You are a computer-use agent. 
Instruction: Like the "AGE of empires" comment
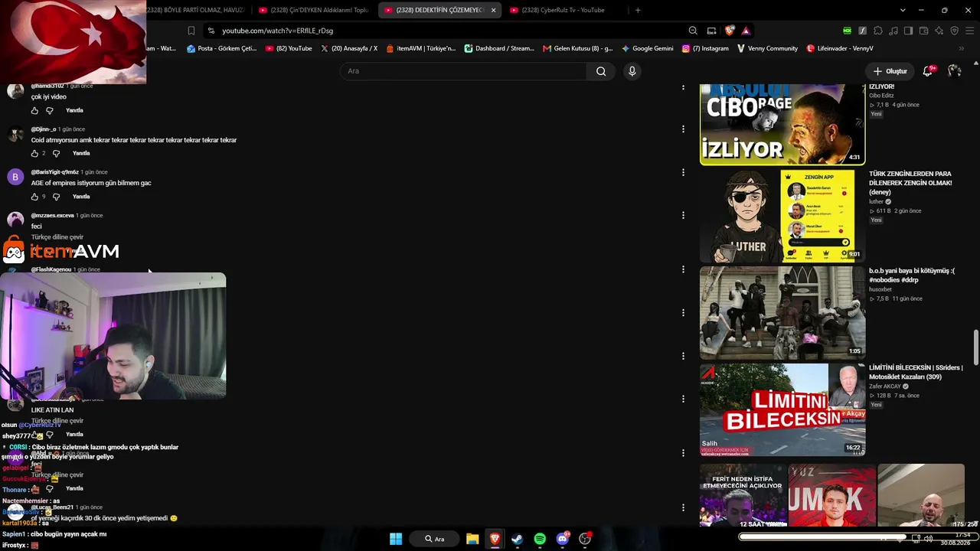coord(34,197)
